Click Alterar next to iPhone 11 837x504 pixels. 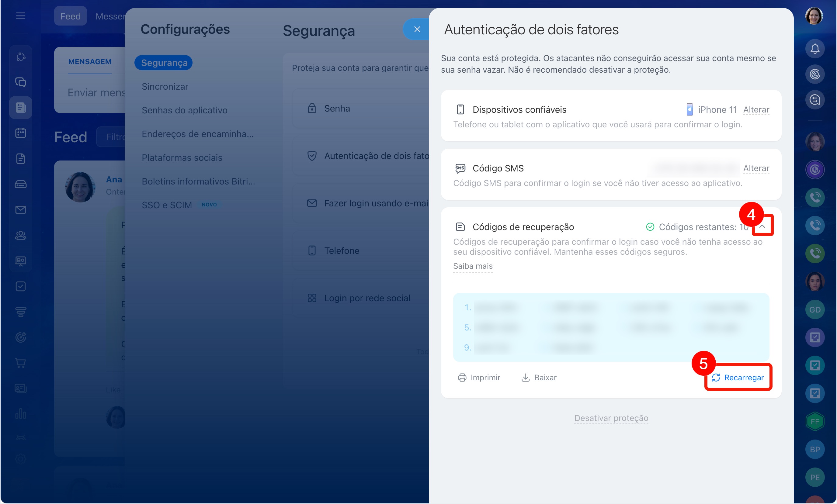[756, 110]
